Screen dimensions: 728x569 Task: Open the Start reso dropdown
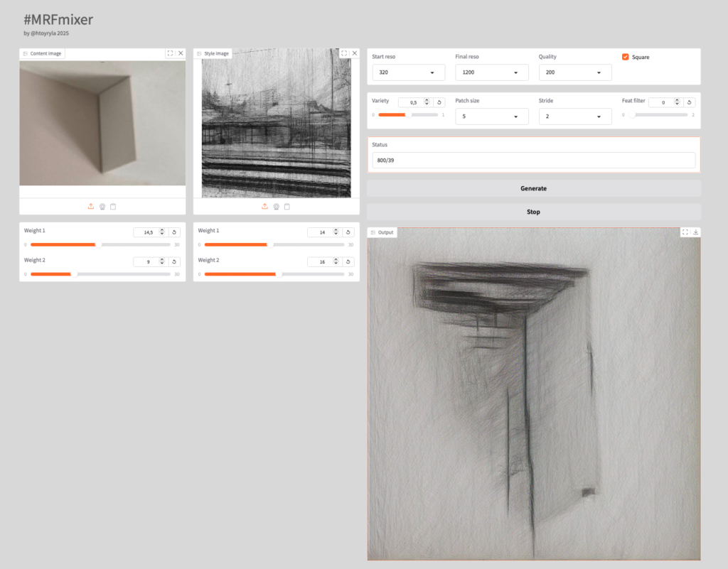coord(408,72)
